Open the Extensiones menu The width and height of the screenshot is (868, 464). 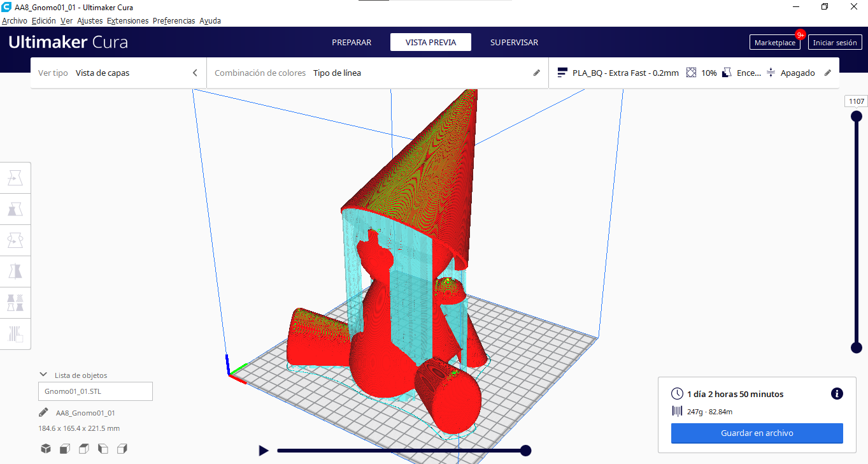(127, 20)
